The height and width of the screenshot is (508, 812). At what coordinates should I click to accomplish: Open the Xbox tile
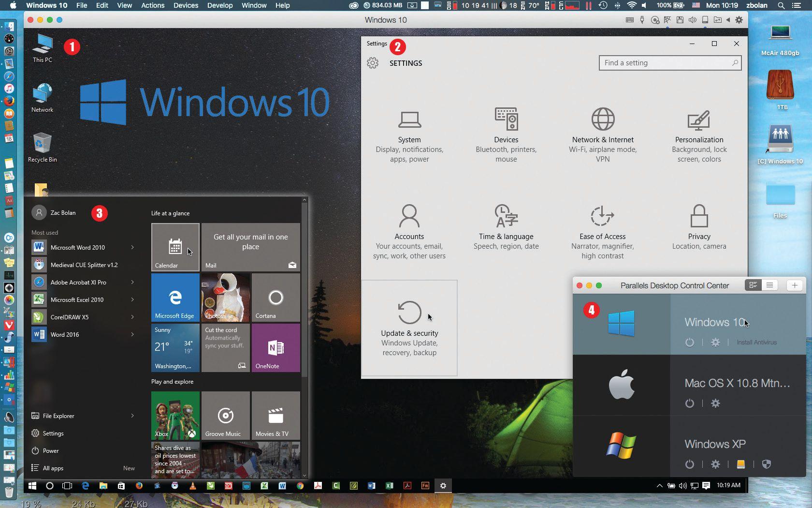coord(175,416)
